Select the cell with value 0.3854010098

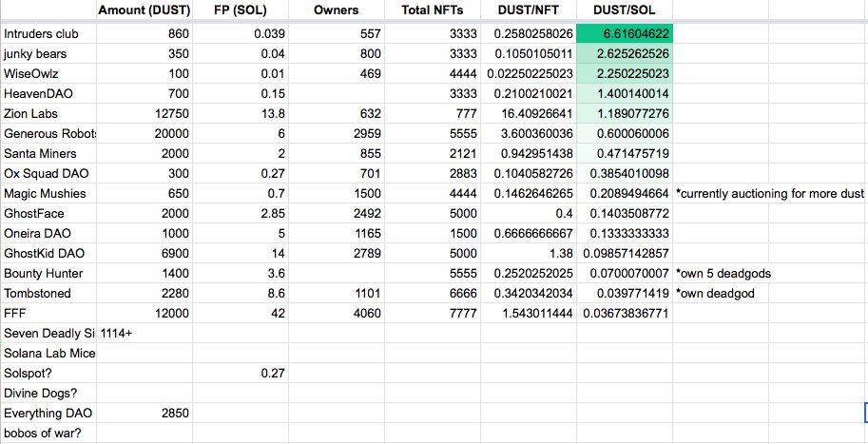click(625, 173)
